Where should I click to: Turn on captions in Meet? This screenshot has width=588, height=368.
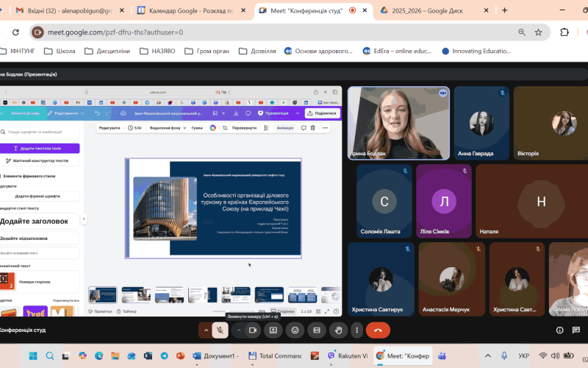316,330
